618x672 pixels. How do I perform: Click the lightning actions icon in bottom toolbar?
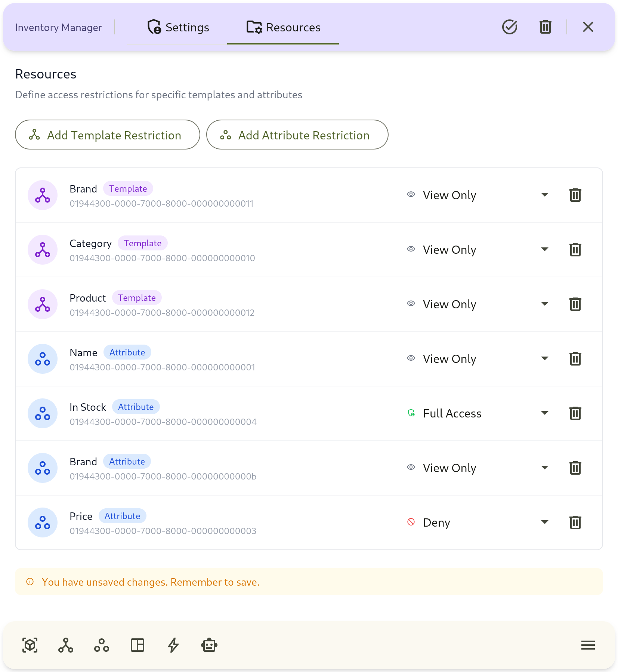(x=173, y=645)
